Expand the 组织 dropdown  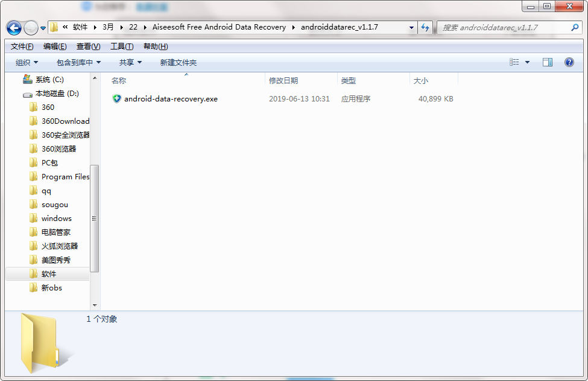click(27, 62)
